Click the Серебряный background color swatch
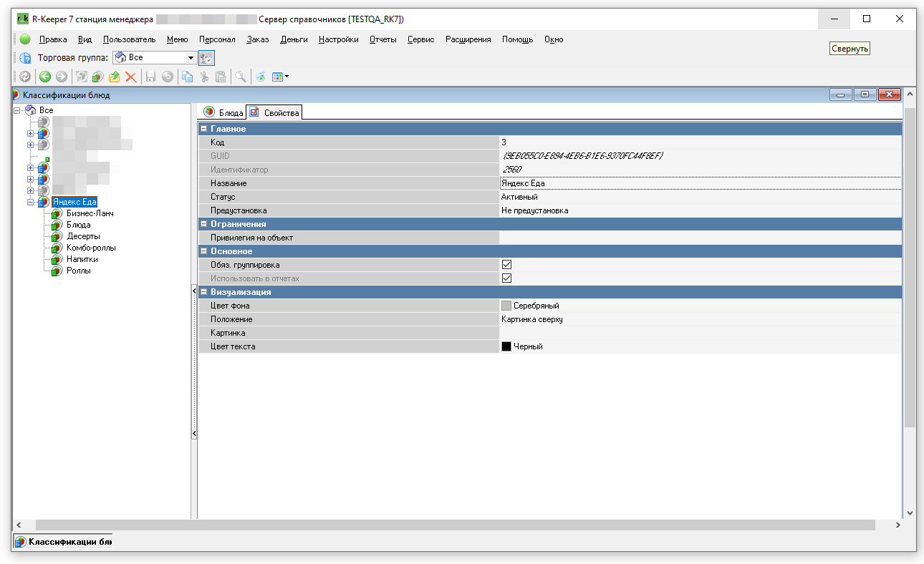Image resolution: width=924 pixels, height=564 pixels. click(x=506, y=306)
